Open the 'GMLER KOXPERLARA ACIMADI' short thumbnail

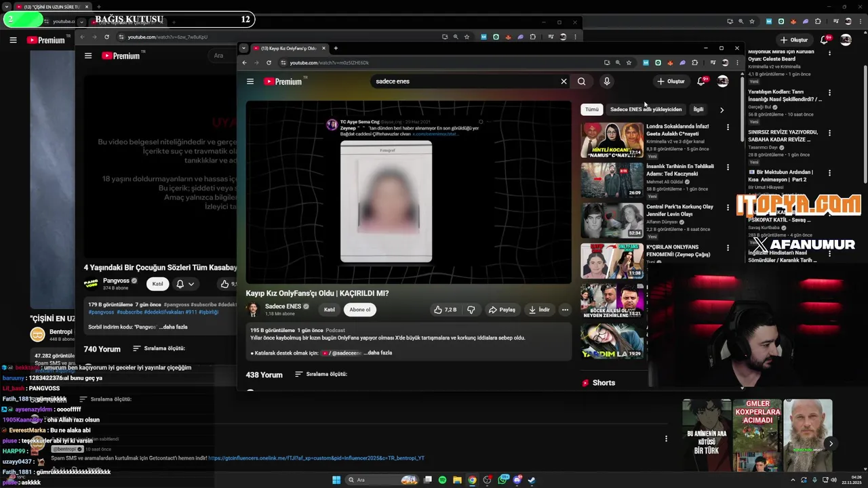tap(757, 435)
